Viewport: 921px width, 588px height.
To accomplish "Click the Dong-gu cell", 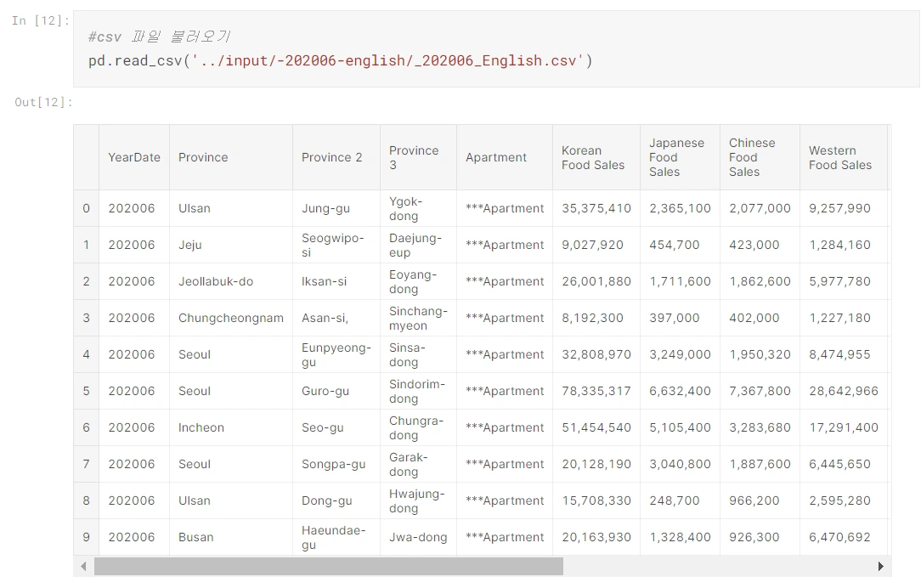I will 336,500.
